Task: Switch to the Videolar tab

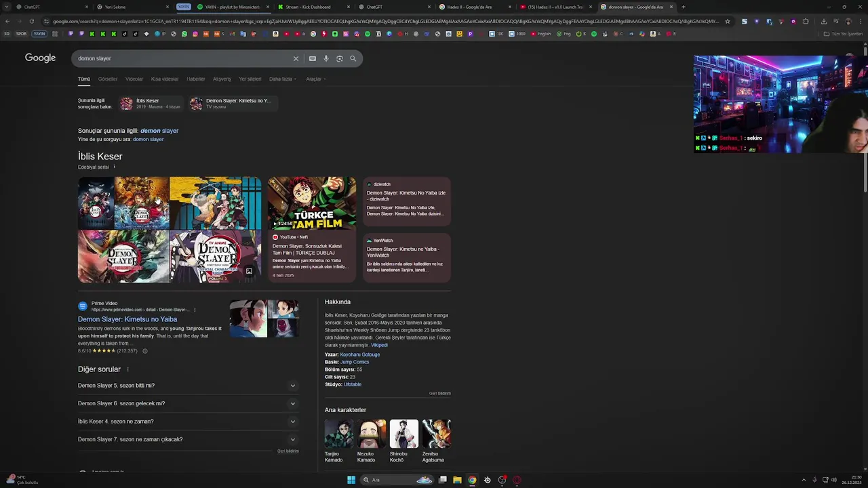Action: 134,79
